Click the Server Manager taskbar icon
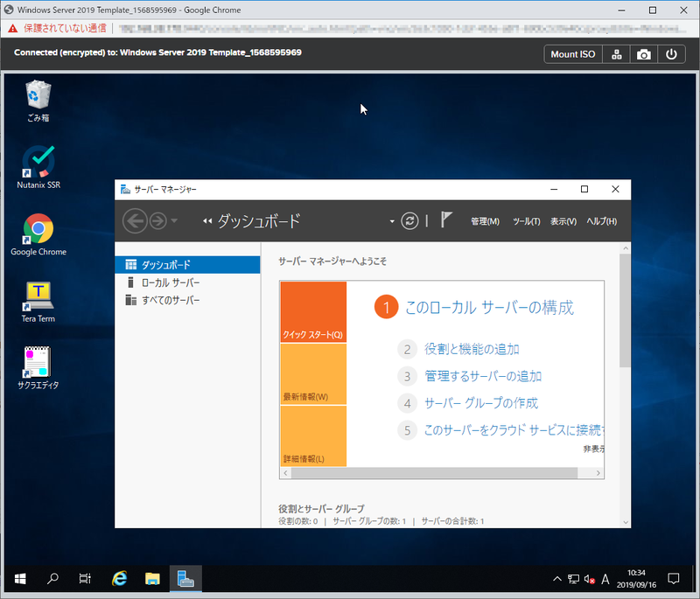This screenshot has width=700, height=599. point(185,579)
